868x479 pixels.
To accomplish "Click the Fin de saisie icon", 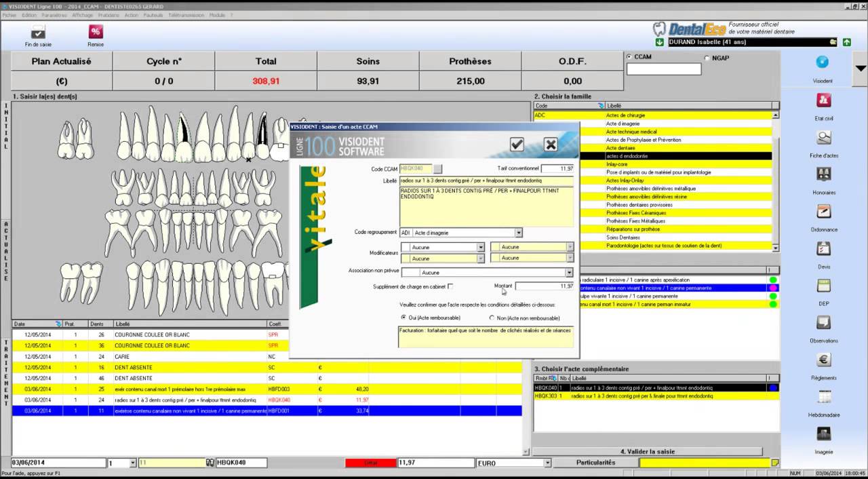I will click(x=38, y=33).
